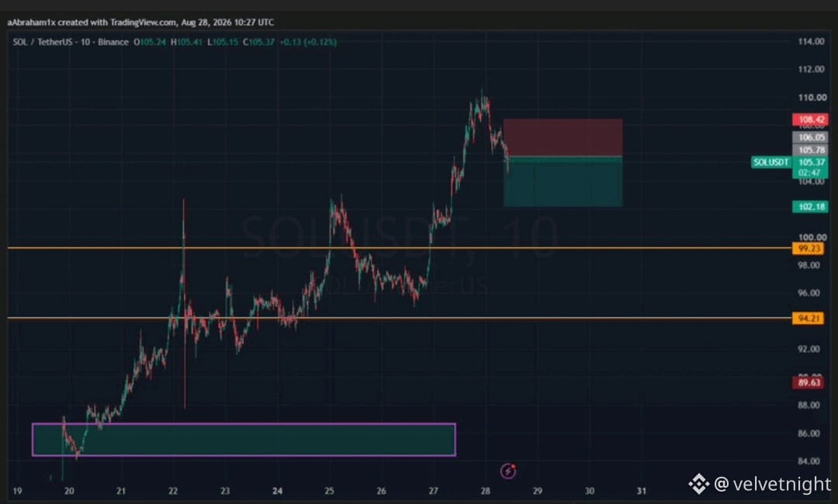The image size is (838, 504).
Task: Click the 02:47 candle countdown timer
Action: click(x=809, y=173)
